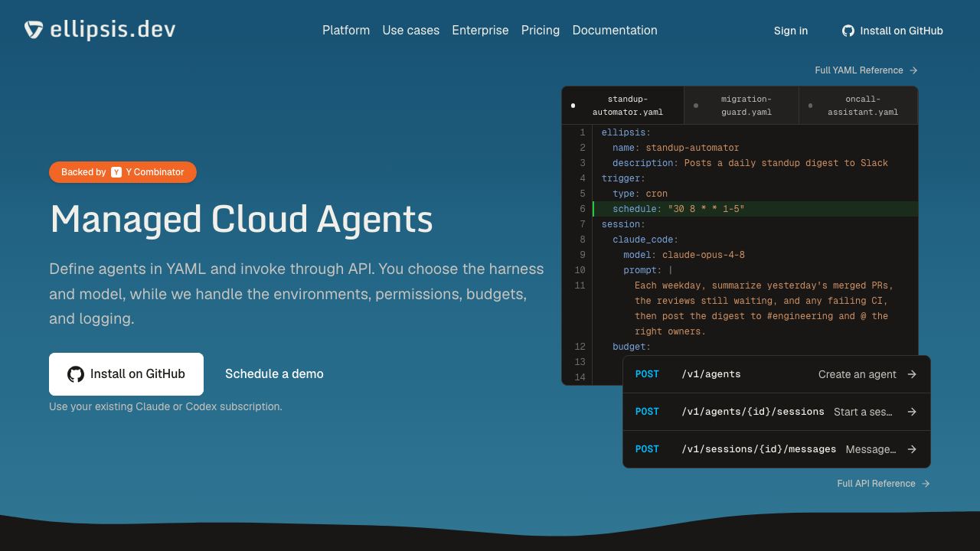Screen dimensions: 980x551
Task: Click Install on GitHub in the header
Action: coord(893,31)
